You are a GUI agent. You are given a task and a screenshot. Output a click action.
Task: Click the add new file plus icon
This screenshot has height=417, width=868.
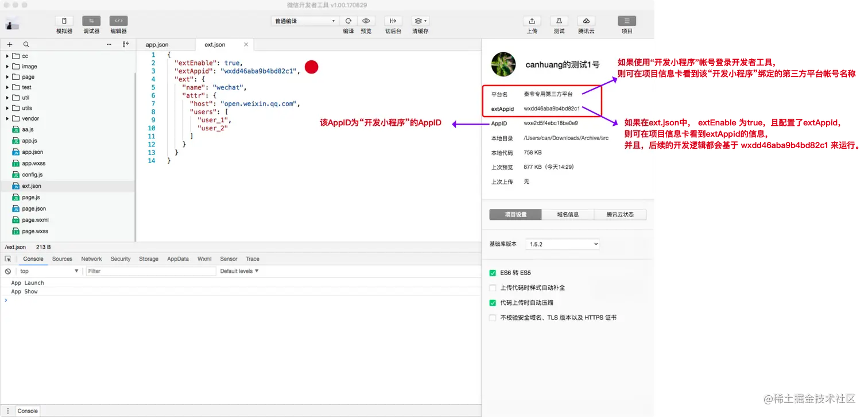(x=10, y=44)
